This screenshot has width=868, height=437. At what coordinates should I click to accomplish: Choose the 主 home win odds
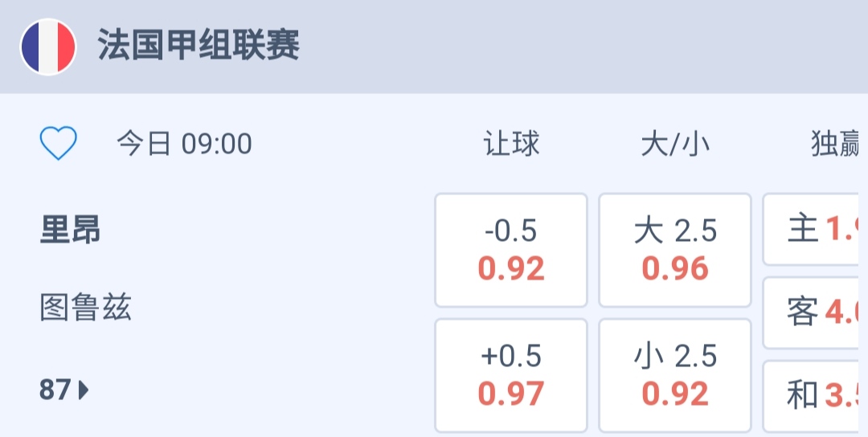[x=815, y=230]
